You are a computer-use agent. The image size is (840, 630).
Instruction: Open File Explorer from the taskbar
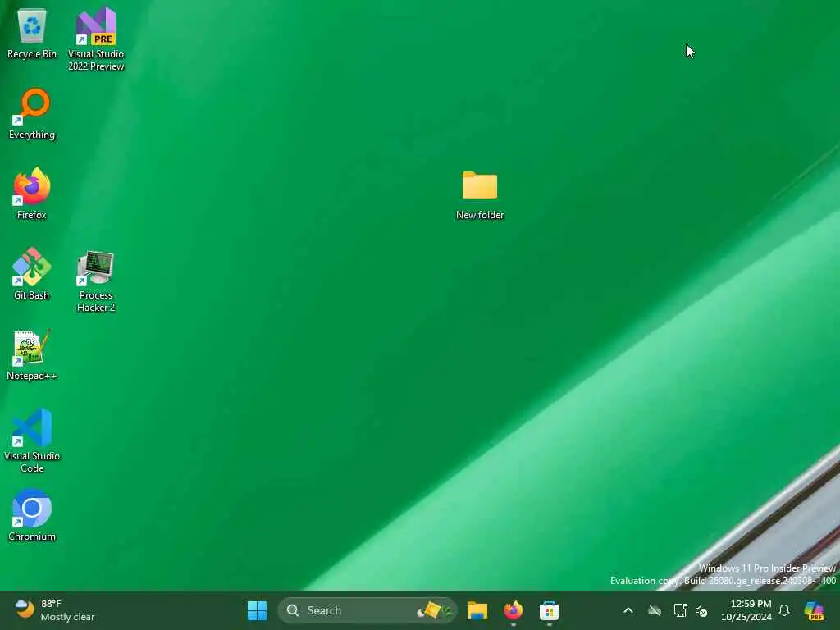pos(477,610)
